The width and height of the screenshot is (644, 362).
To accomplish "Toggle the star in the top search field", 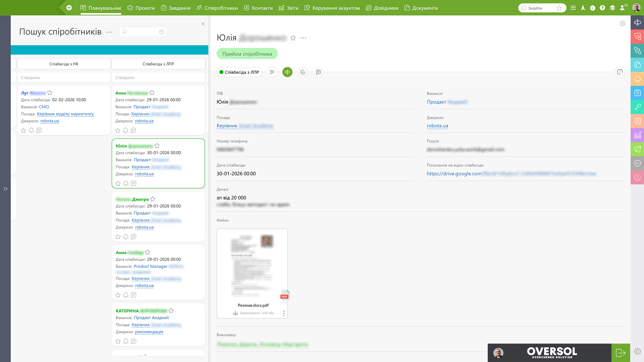I will [559, 8].
